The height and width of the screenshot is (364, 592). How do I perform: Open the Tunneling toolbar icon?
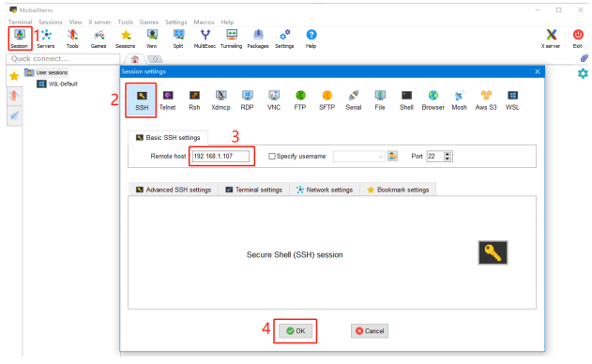click(x=232, y=38)
